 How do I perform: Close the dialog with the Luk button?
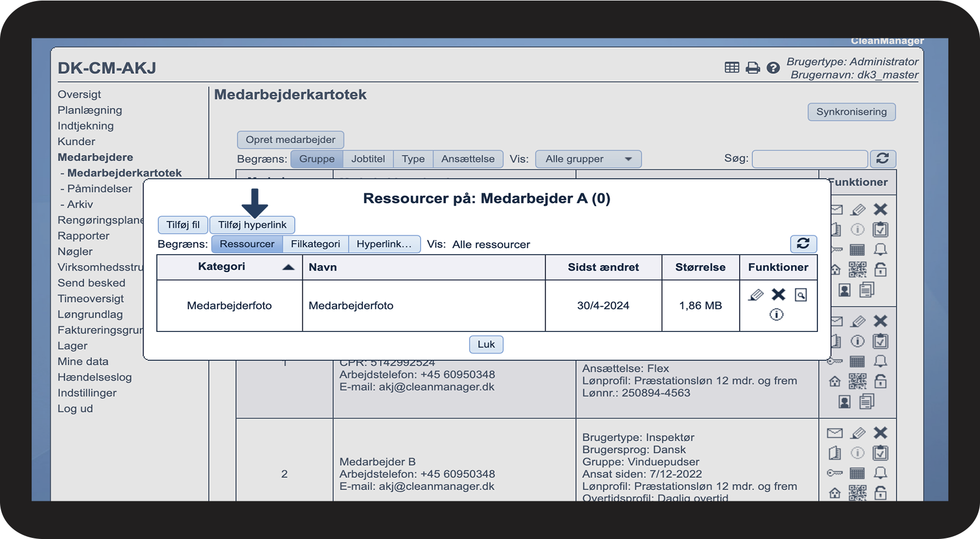[x=486, y=344]
